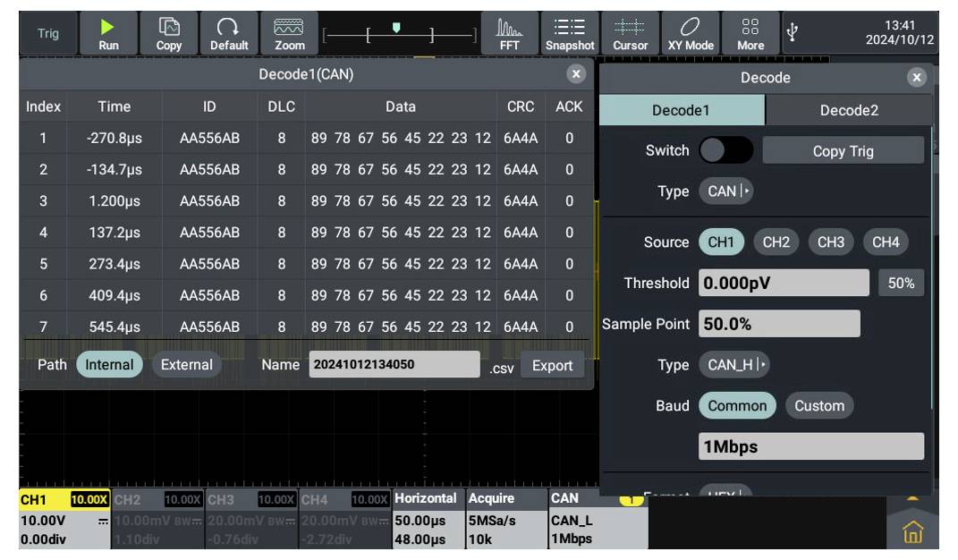Image resolution: width=958 pixels, height=560 pixels.
Task: Select CH2 as decode source
Action: pos(777,242)
